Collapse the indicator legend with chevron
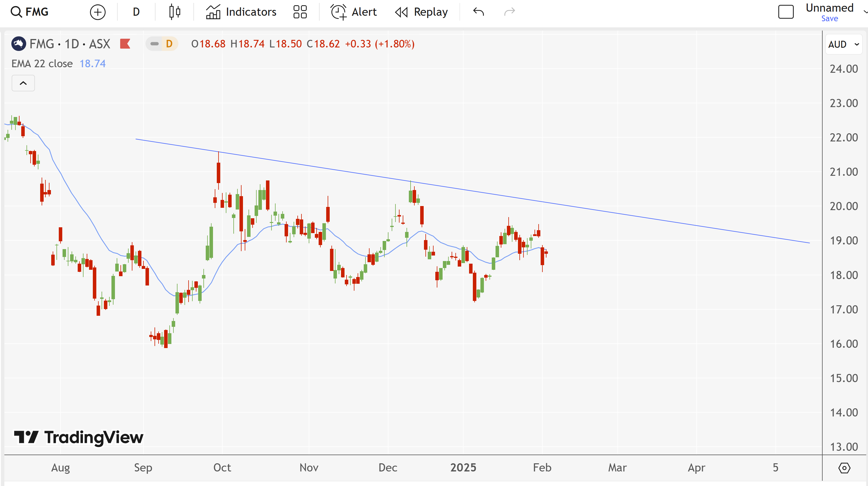This screenshot has height=486, width=868. pos(23,83)
